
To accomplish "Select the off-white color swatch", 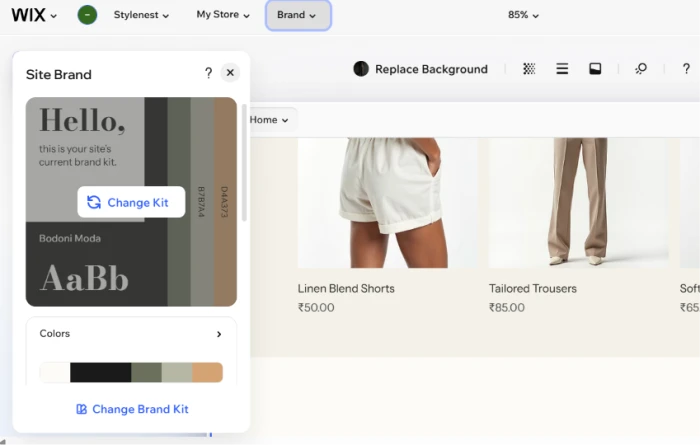I will tap(55, 372).
